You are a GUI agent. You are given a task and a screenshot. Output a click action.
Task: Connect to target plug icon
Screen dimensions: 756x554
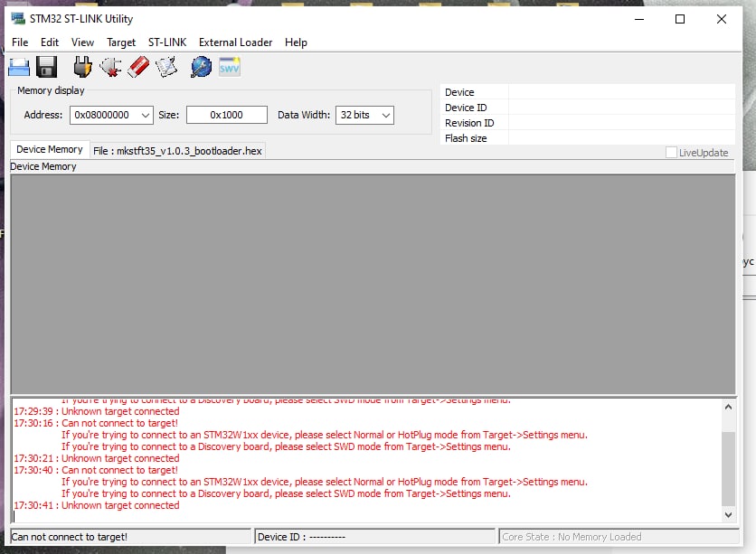click(x=82, y=67)
